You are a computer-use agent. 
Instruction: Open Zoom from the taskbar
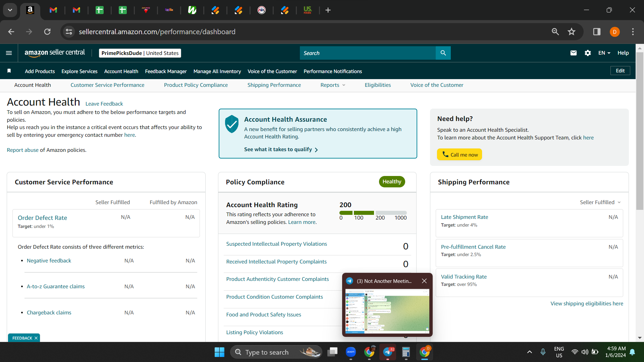[x=351, y=352]
